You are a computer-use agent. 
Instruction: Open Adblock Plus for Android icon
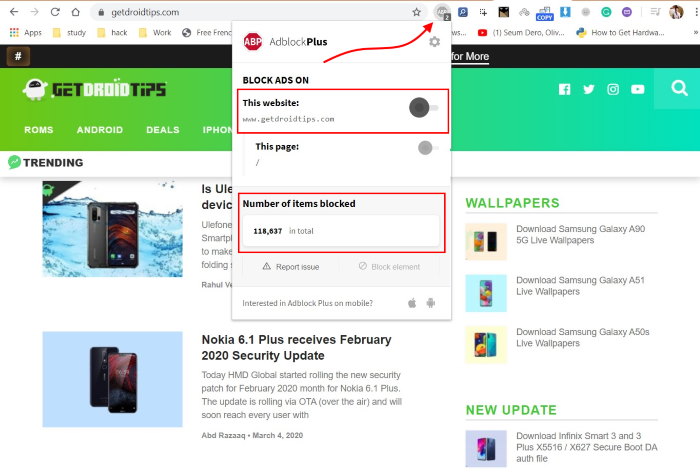431,303
